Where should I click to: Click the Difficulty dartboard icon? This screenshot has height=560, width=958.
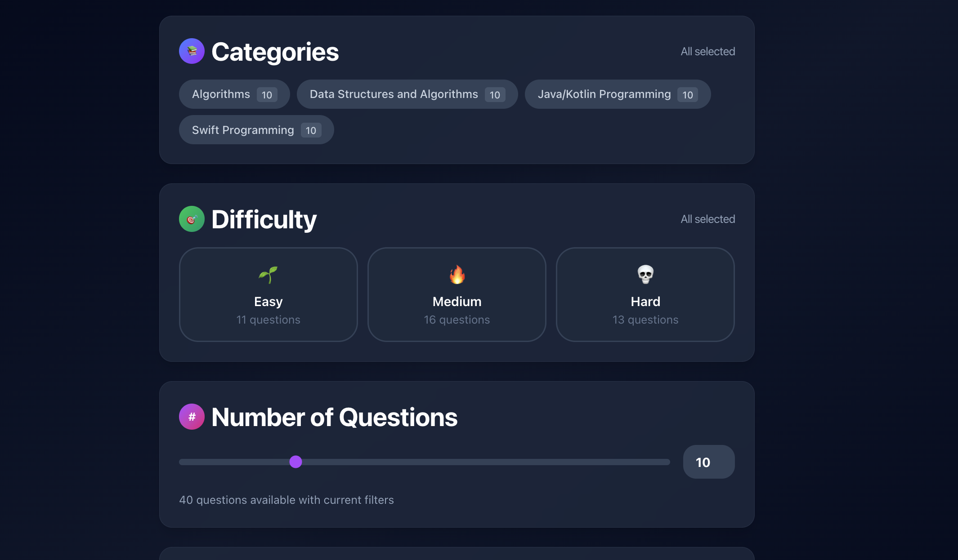[x=192, y=219]
